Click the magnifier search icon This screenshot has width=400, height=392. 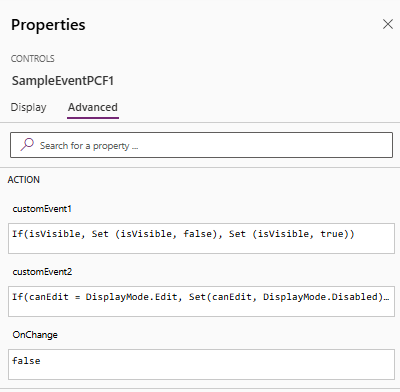[x=27, y=145]
